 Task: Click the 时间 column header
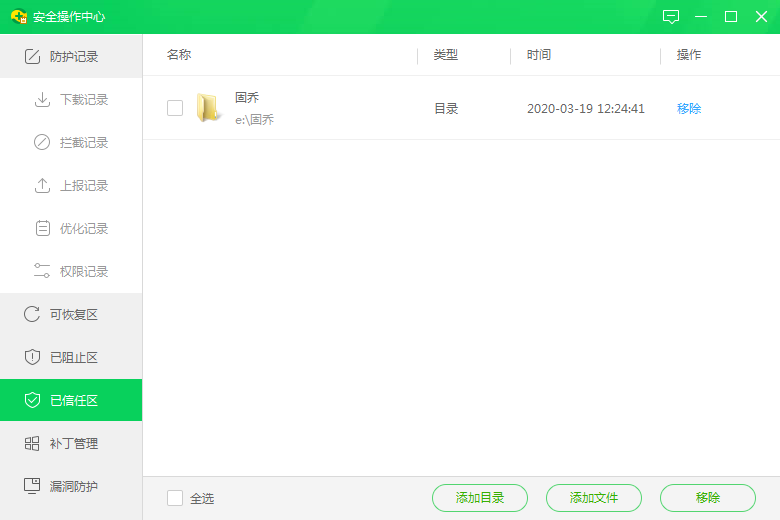tap(539, 55)
